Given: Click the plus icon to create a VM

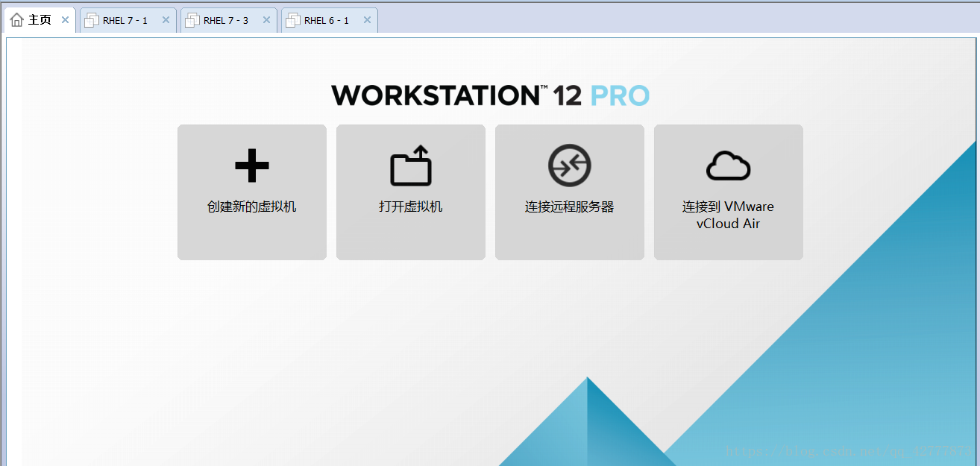Looking at the screenshot, I should tap(252, 165).
